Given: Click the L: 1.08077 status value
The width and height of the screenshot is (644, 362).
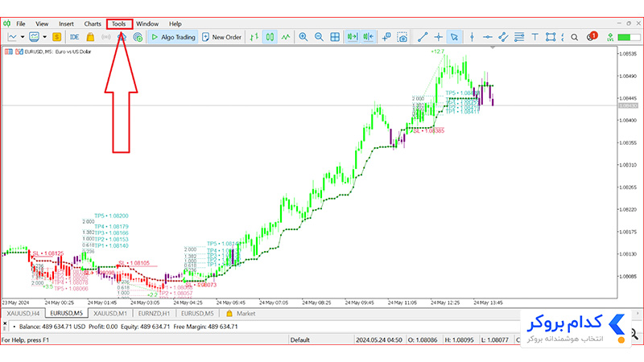Looking at the screenshot, I should pyautogui.click(x=495, y=339).
